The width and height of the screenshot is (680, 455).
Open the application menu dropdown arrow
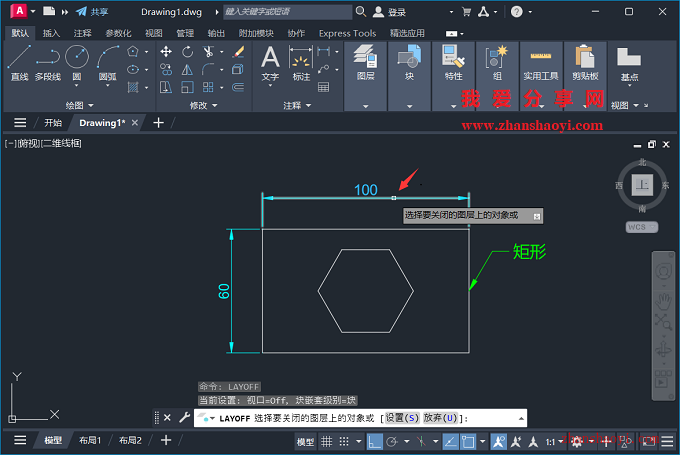pyautogui.click(x=33, y=11)
